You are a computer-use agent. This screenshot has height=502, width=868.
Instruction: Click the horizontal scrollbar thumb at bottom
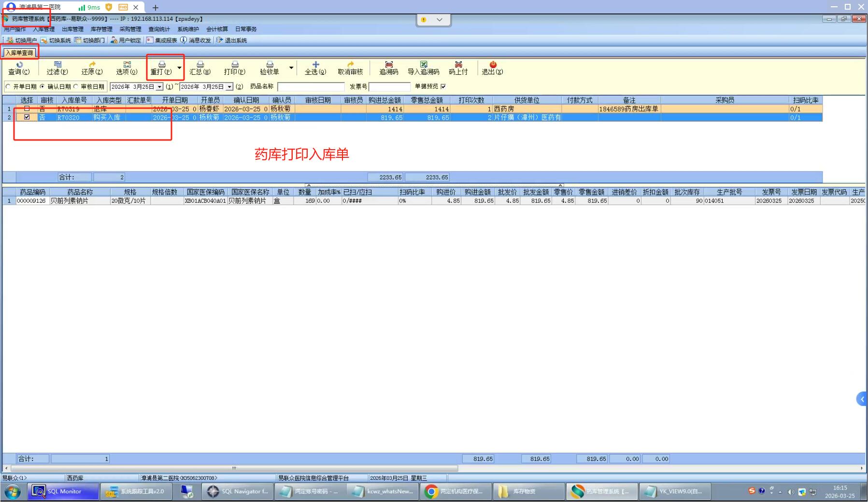(234, 468)
